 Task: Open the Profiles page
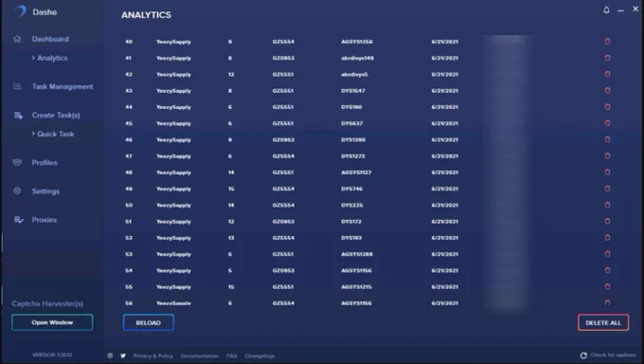45,162
